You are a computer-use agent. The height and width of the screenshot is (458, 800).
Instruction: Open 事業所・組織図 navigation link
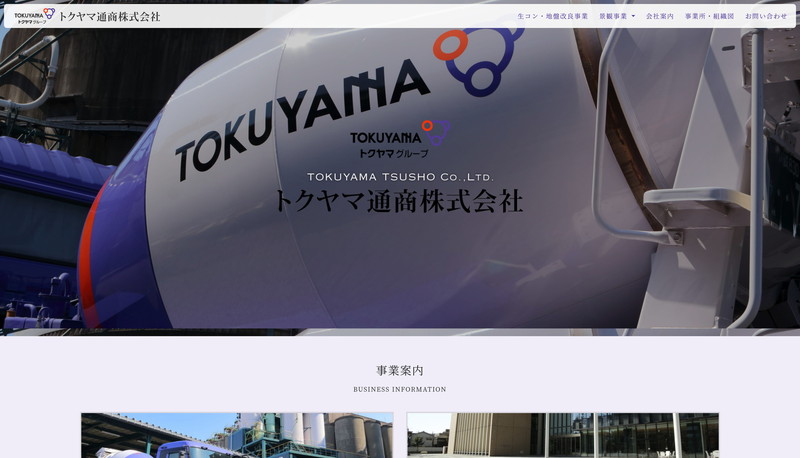709,16
